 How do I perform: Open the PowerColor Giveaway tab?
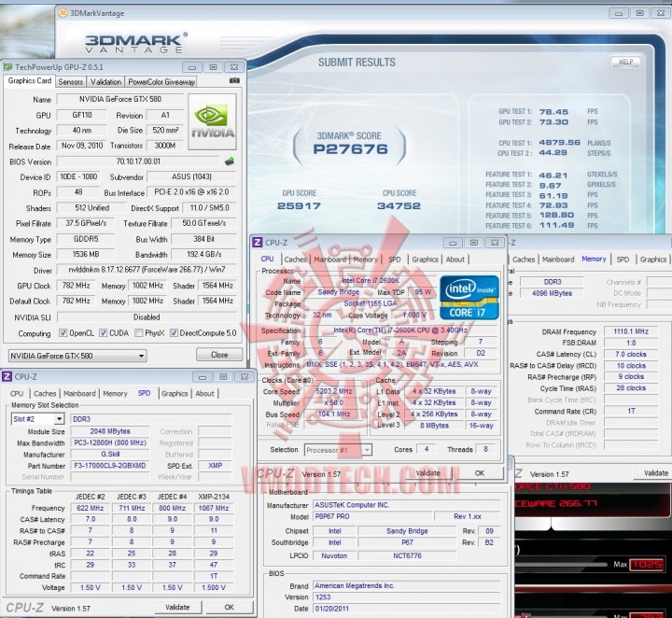click(161, 82)
